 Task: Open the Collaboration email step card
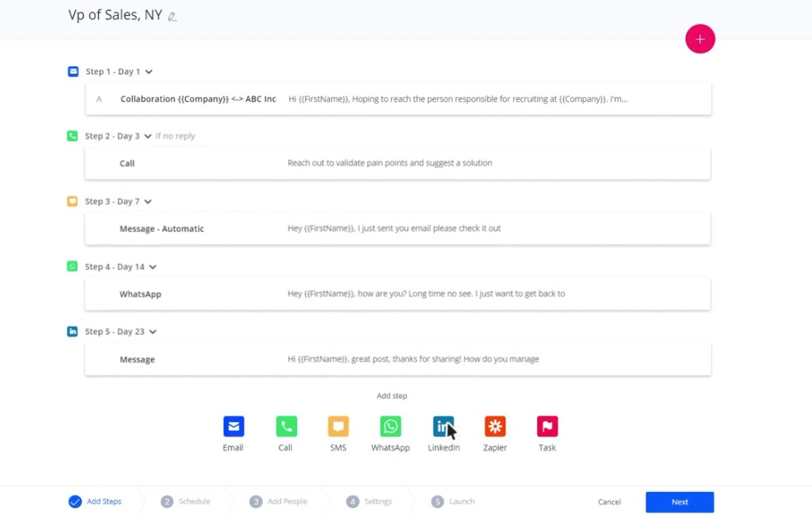tap(399, 99)
